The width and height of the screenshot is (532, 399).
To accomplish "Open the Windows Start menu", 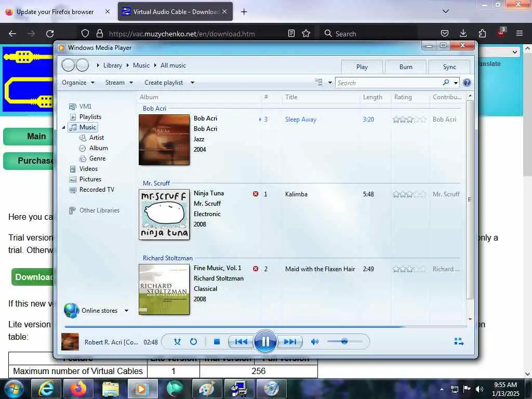I will [14, 389].
